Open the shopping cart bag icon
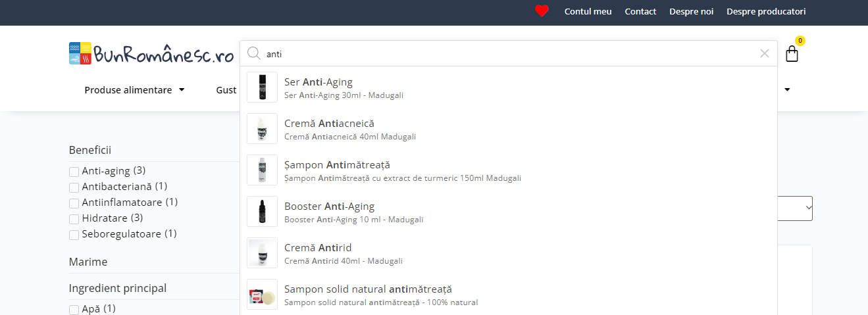868x315 pixels. pos(792,53)
